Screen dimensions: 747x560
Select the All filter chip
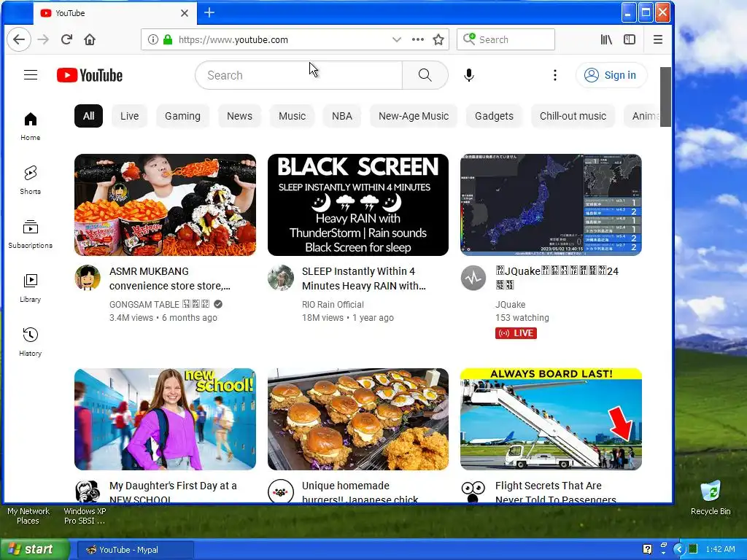(x=88, y=116)
